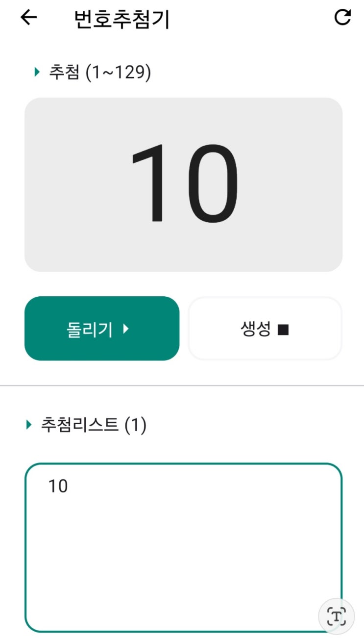This screenshot has height=642, width=364.
Task: Tap the 돌리기 text label
Action: [90, 330]
